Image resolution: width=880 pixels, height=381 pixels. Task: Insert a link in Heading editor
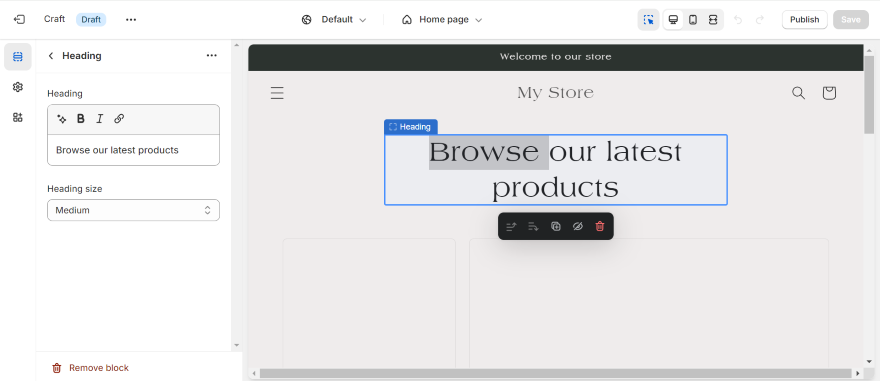pos(119,119)
